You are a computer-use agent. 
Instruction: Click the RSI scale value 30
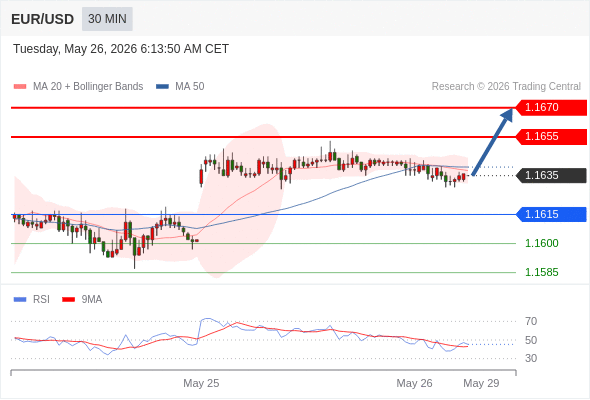click(x=531, y=358)
